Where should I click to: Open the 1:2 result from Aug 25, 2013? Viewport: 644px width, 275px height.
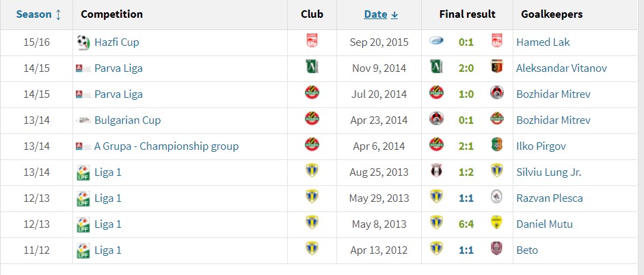coord(466,172)
